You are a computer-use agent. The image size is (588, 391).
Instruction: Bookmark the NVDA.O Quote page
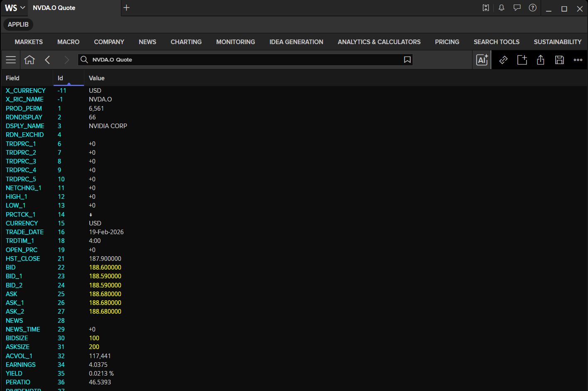(407, 60)
